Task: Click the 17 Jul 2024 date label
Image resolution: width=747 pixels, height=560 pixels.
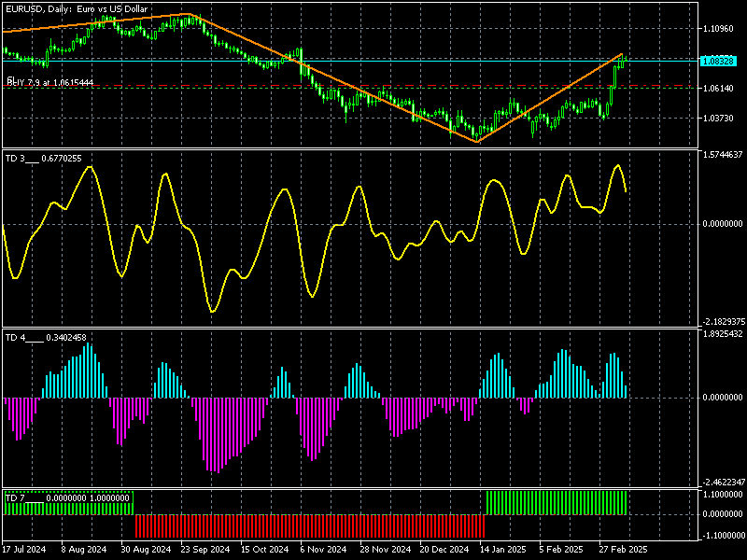Action: tap(24, 549)
